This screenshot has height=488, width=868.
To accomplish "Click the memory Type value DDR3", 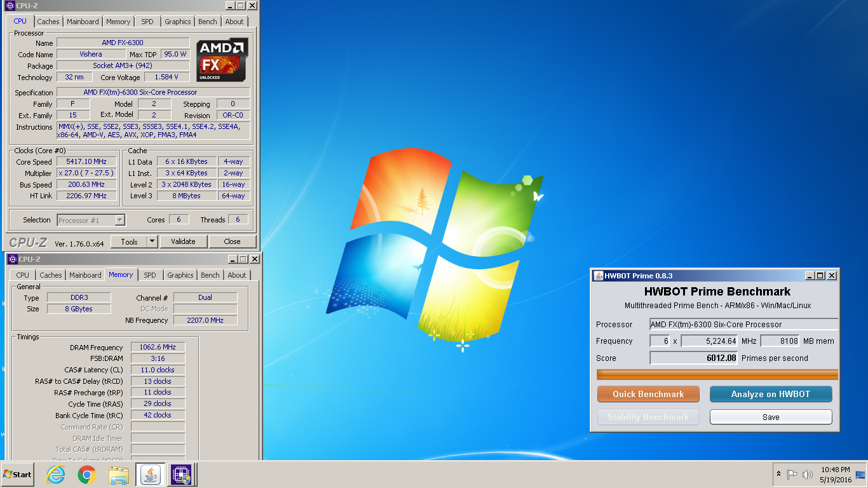I will (79, 298).
